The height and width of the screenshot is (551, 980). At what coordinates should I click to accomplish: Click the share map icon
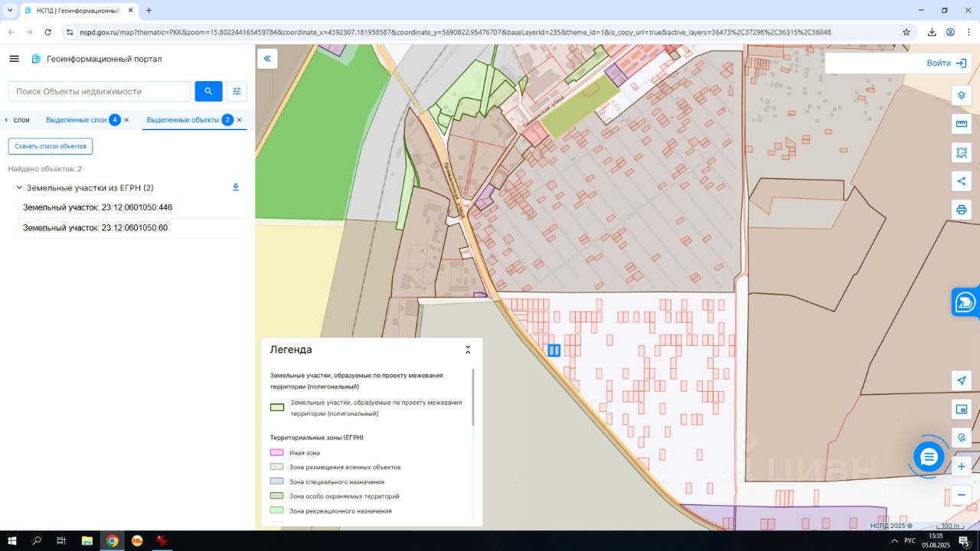coord(962,181)
